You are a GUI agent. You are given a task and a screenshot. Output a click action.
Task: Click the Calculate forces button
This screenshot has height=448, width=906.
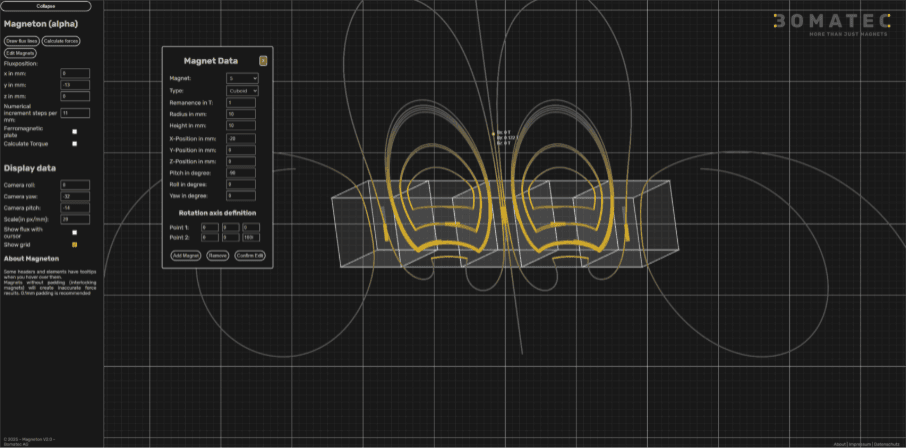point(61,41)
